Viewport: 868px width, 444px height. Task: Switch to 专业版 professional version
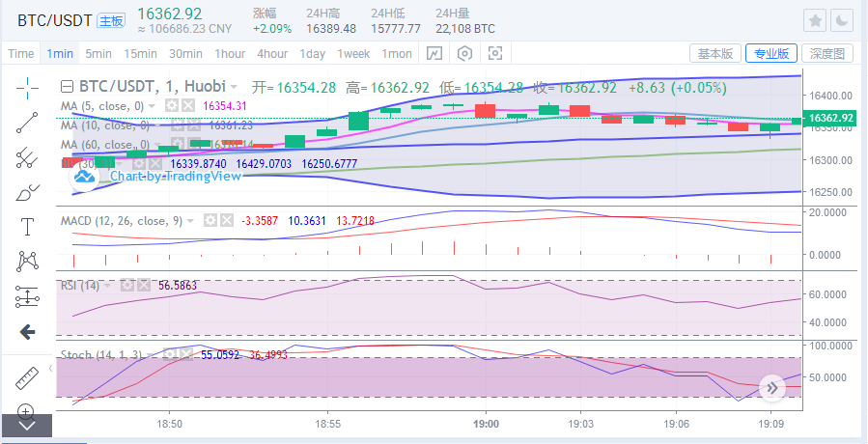tap(771, 54)
